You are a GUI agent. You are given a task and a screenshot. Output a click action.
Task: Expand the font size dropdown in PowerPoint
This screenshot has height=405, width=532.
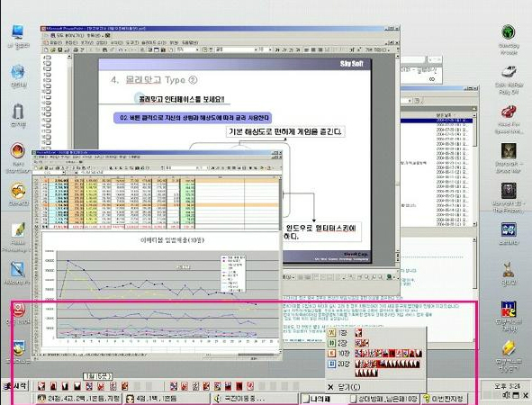[270, 49]
